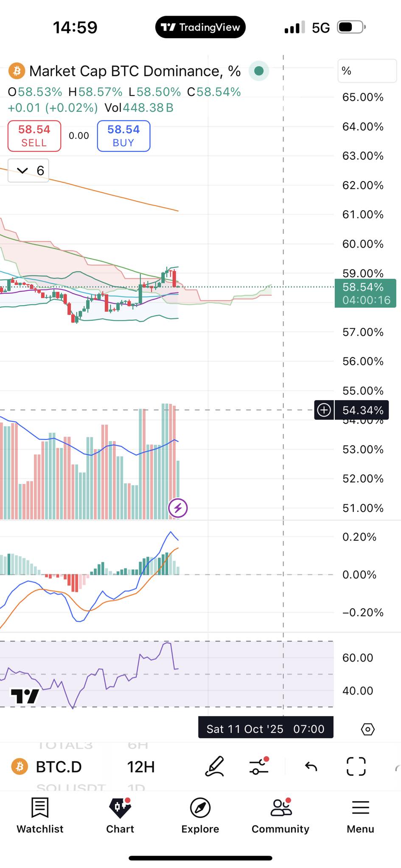This screenshot has width=401, height=868.
Task: Tap the orange Bitcoin symbol logo
Action: (17, 71)
